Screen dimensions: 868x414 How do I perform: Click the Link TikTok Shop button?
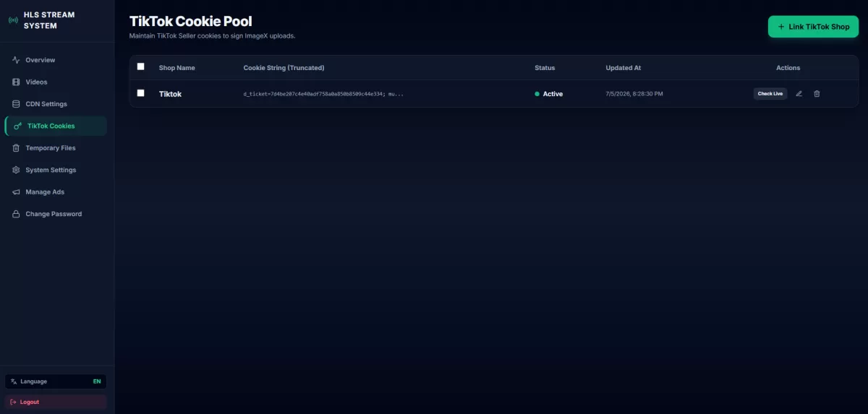[x=813, y=27]
